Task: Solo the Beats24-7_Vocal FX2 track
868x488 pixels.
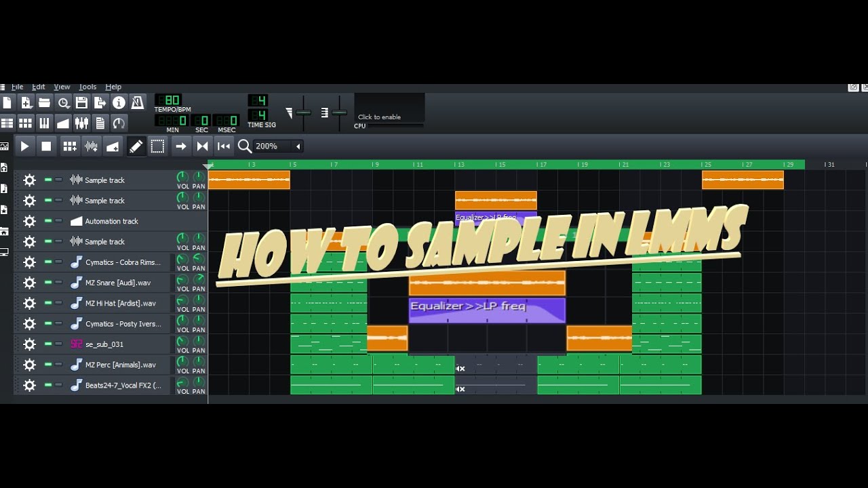Action: click(58, 385)
